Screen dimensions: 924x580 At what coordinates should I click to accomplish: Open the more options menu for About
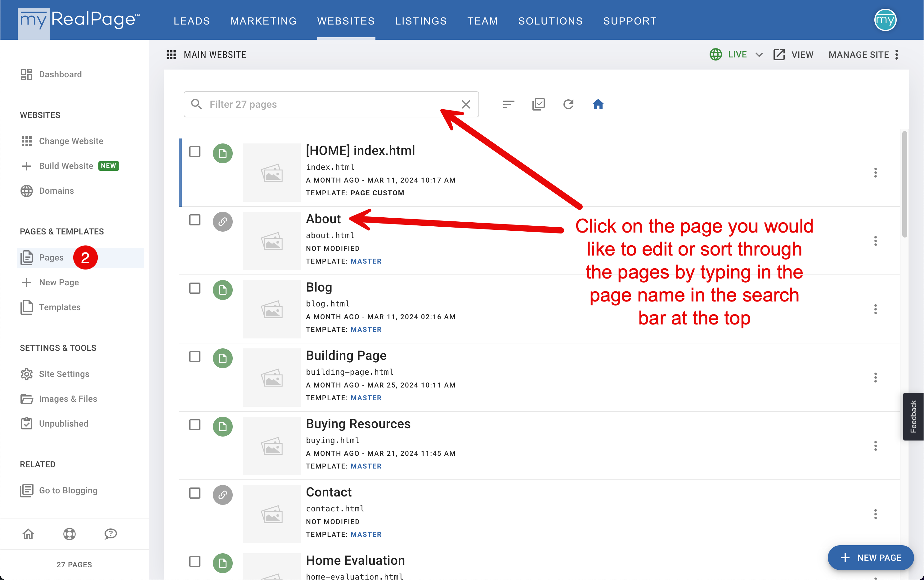[x=875, y=241]
